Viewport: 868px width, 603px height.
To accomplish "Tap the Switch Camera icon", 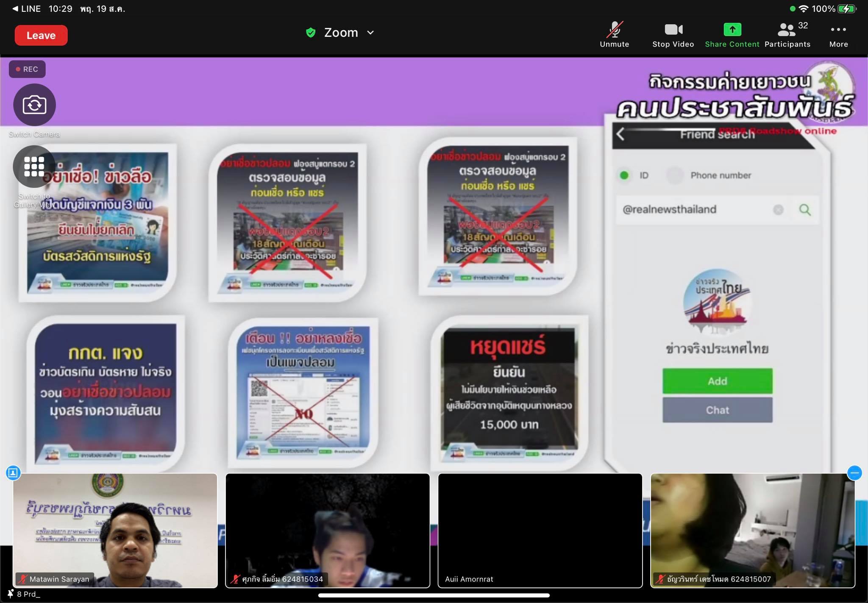I will (x=34, y=105).
